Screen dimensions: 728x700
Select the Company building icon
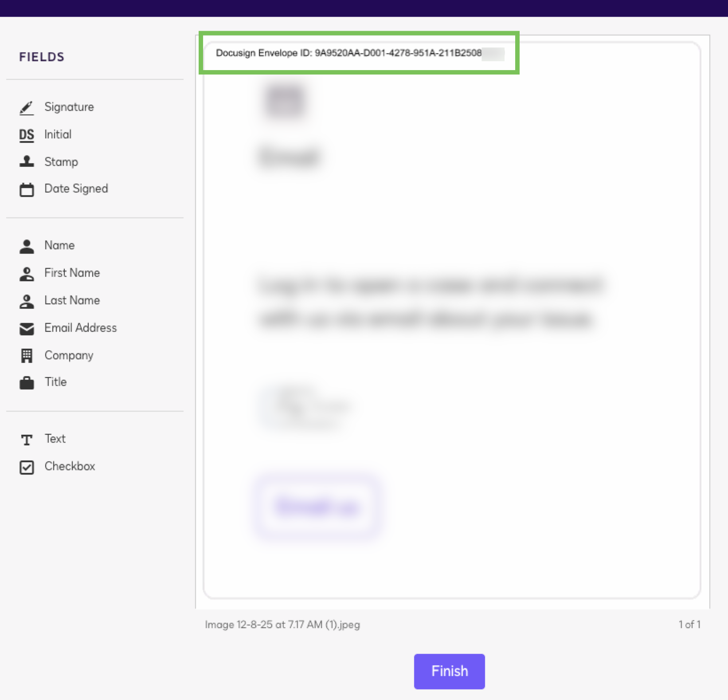click(x=27, y=355)
